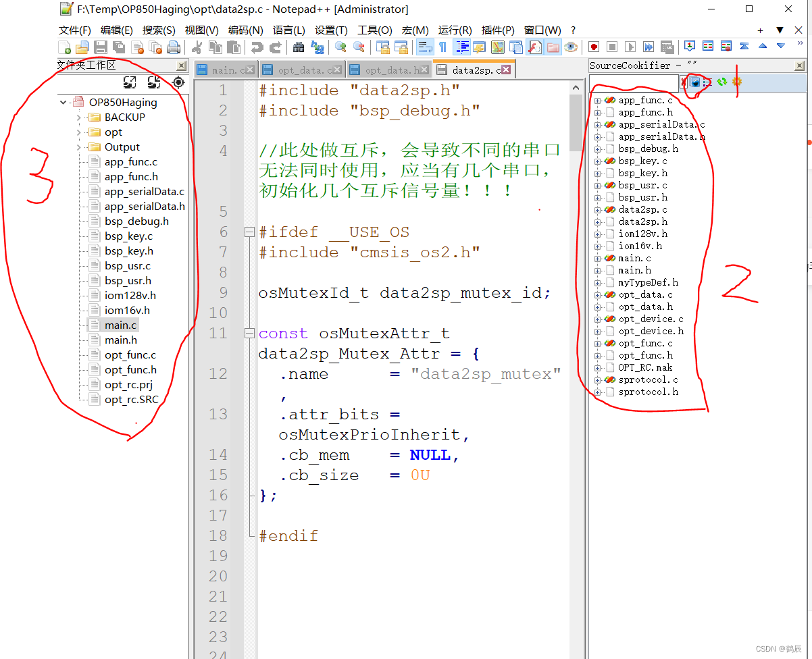Viewport: 812px width, 659px height.
Task: Click the Undo arrow icon
Action: [x=257, y=47]
